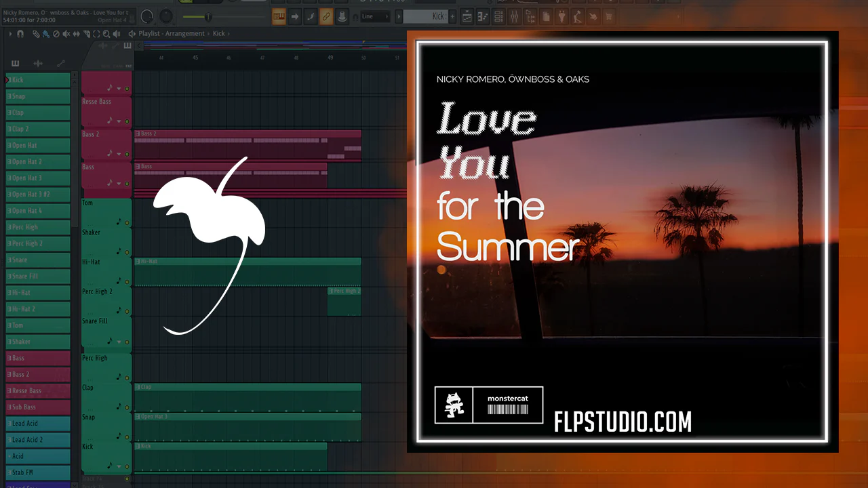The width and height of the screenshot is (868, 488).
Task: Open the Line snap dropdown
Action: (376, 16)
